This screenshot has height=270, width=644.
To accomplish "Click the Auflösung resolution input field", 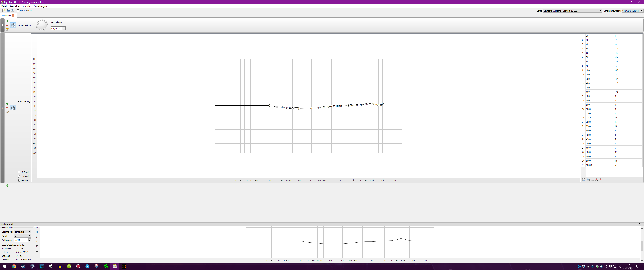I will 21,240.
